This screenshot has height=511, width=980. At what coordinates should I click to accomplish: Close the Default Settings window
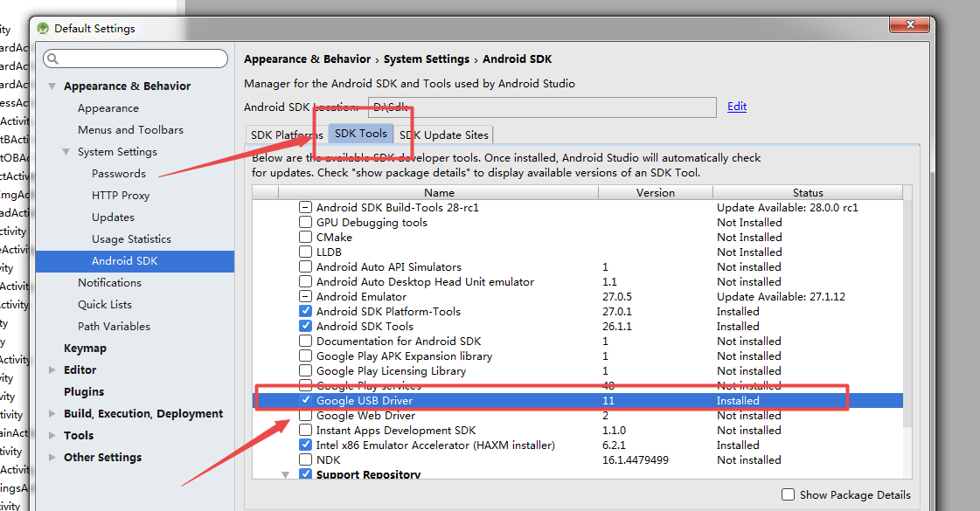click(909, 25)
